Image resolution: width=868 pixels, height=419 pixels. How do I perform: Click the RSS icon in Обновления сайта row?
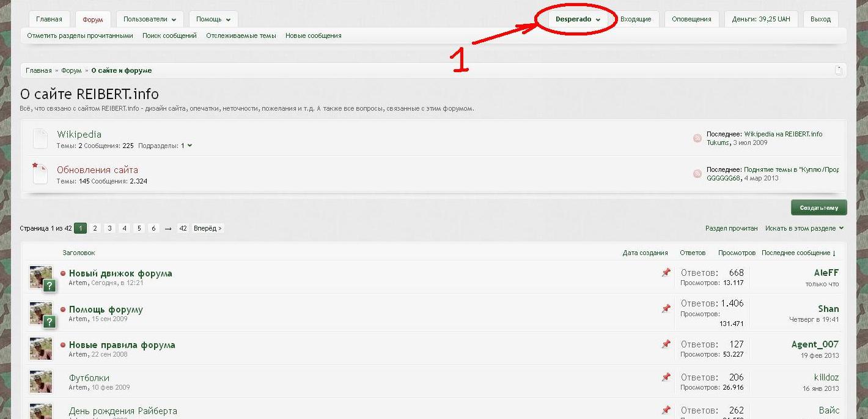pos(697,174)
